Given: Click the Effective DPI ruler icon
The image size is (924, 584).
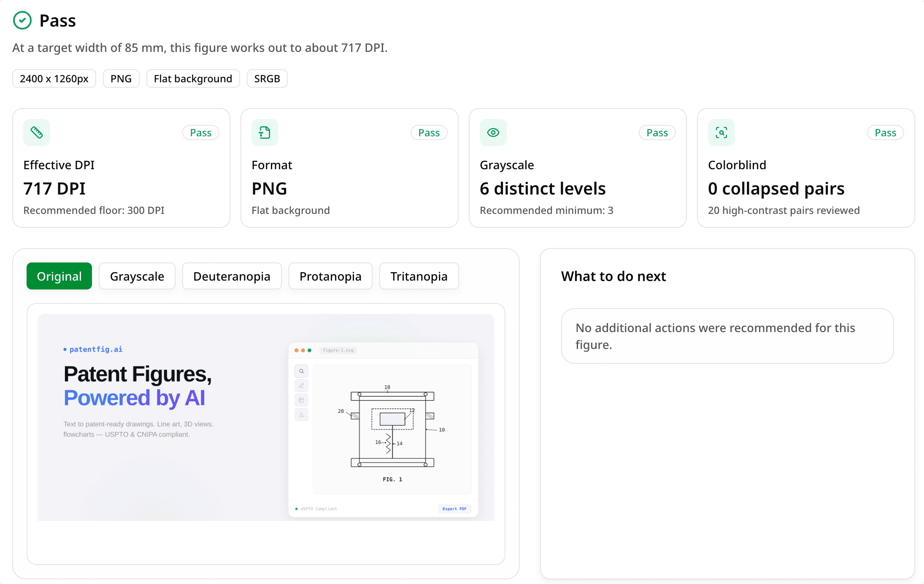Looking at the screenshot, I should point(37,132).
